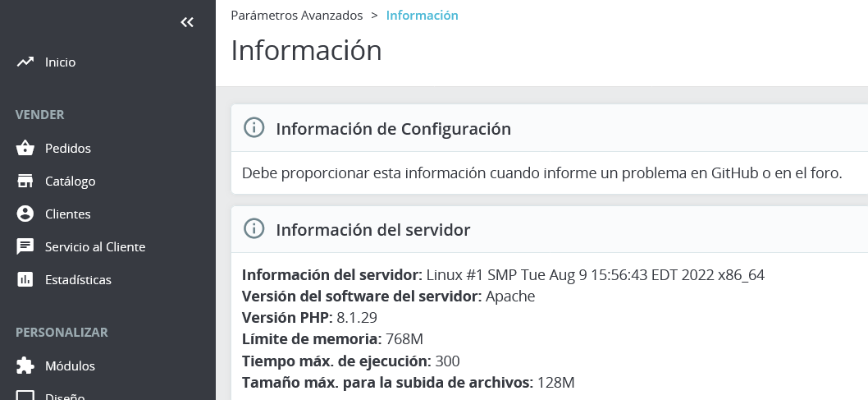Click the info icon beside Información de Configuración
This screenshot has width=868, height=400.
pos(255,128)
